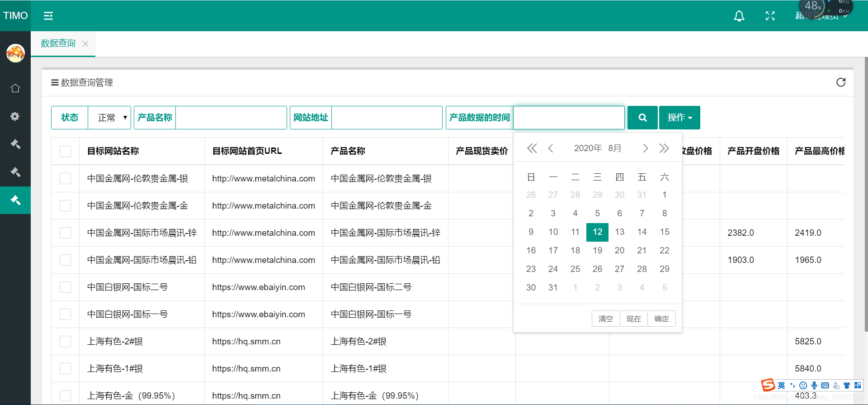Pick July 28 in calendar
Screen dimensions: 868x405
coord(575,195)
